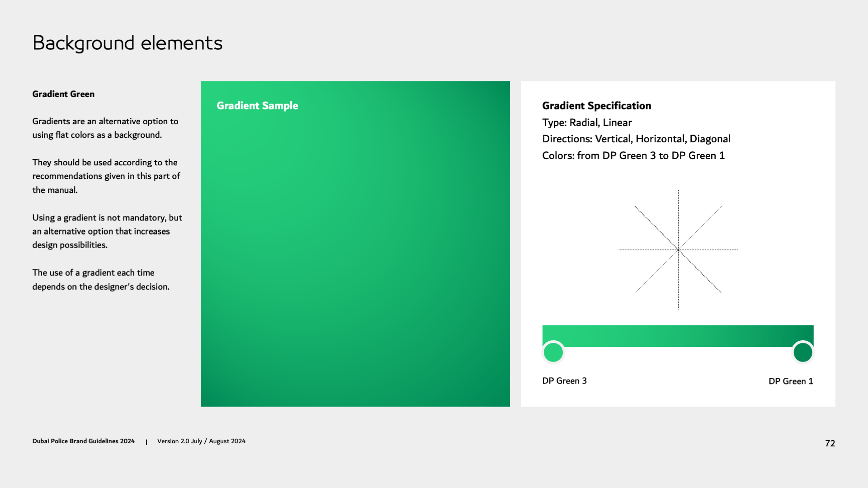Click the Gradient Sample heading
Viewport: 868px width, 488px height.
coord(257,106)
